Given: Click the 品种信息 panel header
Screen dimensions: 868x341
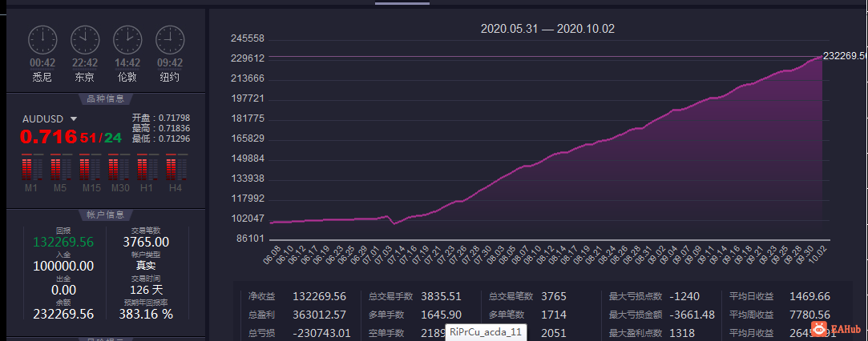Looking at the screenshot, I should (106, 99).
